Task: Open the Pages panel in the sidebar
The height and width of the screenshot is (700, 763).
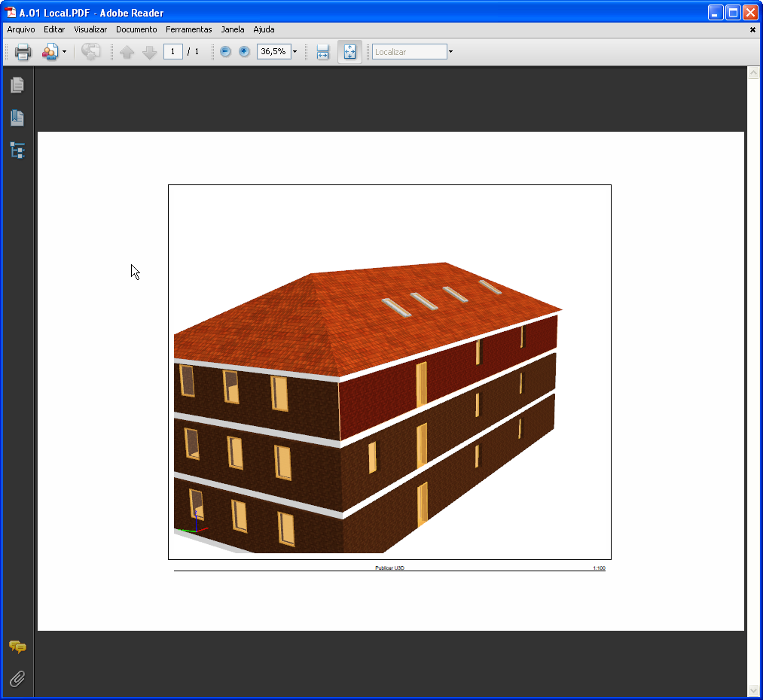Action: pyautogui.click(x=17, y=85)
